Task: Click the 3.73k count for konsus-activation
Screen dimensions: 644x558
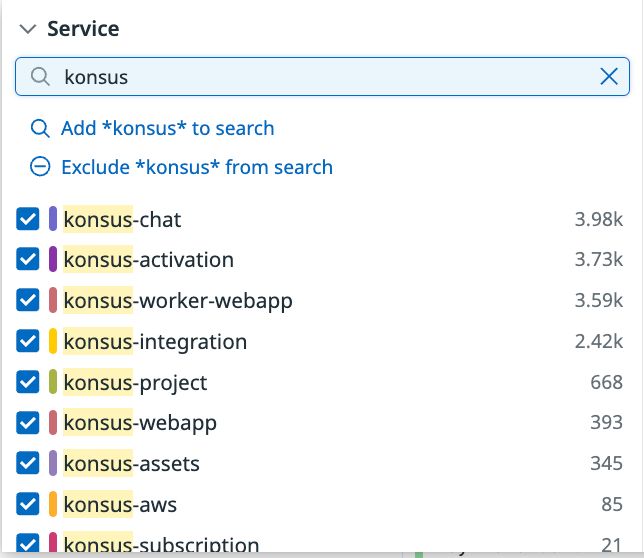Action: 599,259
